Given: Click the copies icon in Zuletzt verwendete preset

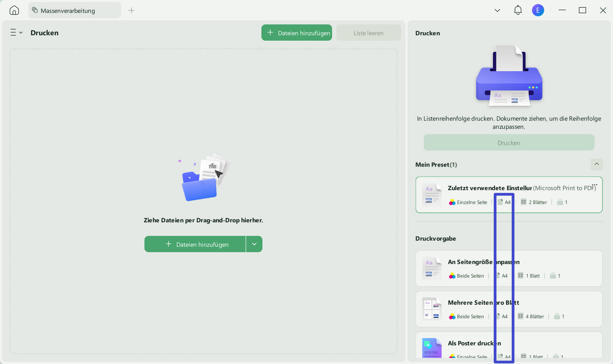Looking at the screenshot, I should 560,202.
